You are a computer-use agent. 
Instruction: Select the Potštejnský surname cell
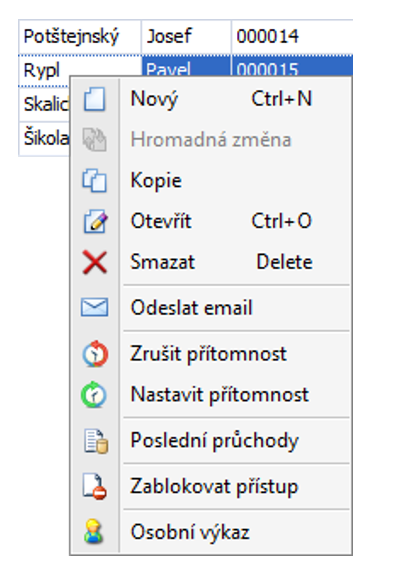[x=80, y=37]
